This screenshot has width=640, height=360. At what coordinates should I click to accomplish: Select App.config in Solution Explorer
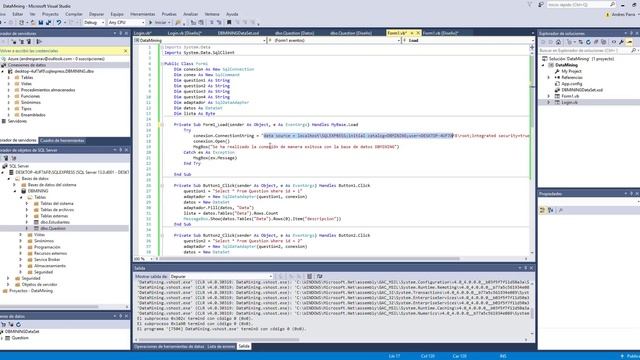coord(572,84)
